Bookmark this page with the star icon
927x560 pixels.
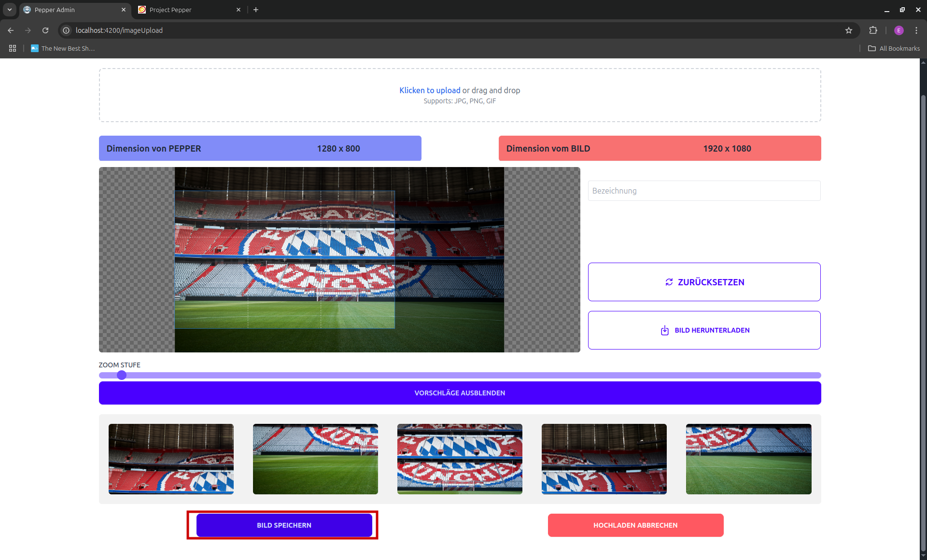849,30
